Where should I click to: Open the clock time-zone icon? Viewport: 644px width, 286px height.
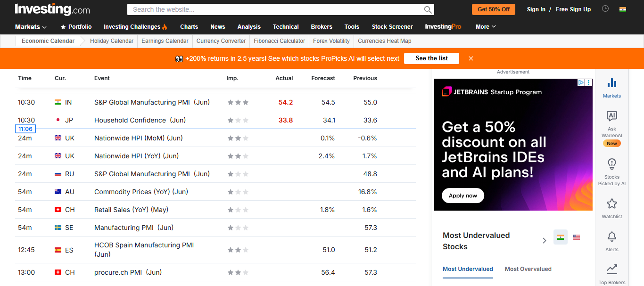tap(605, 9)
